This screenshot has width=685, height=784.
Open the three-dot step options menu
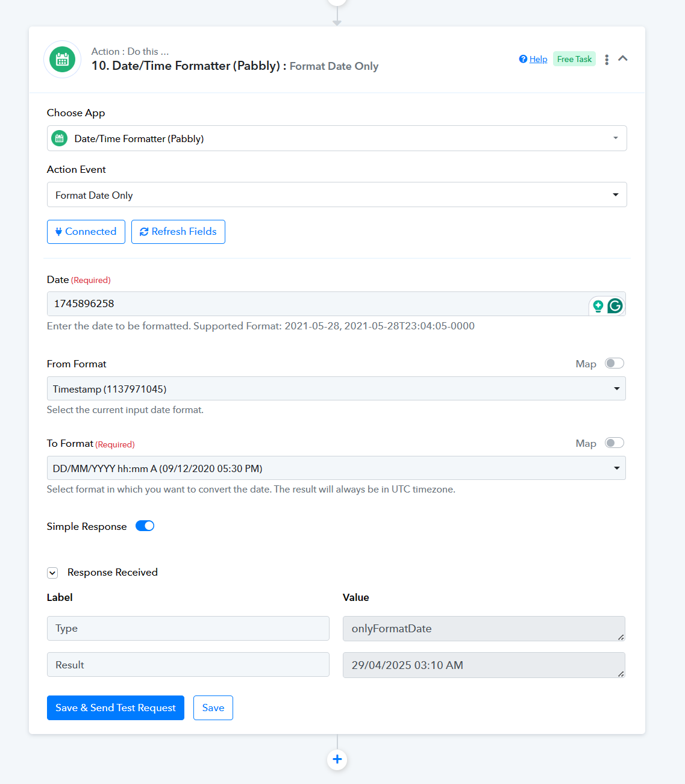click(607, 59)
